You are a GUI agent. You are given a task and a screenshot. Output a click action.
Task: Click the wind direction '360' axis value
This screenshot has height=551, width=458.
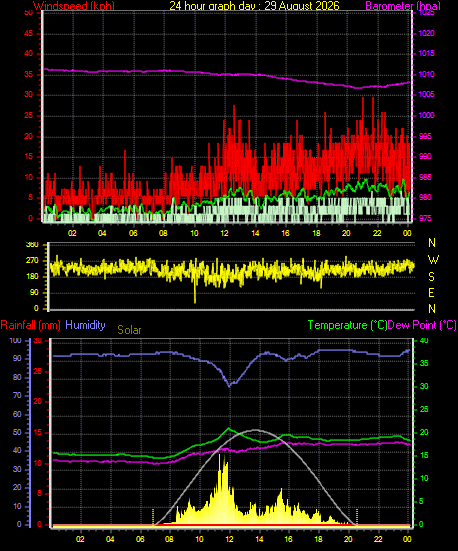coord(32,245)
